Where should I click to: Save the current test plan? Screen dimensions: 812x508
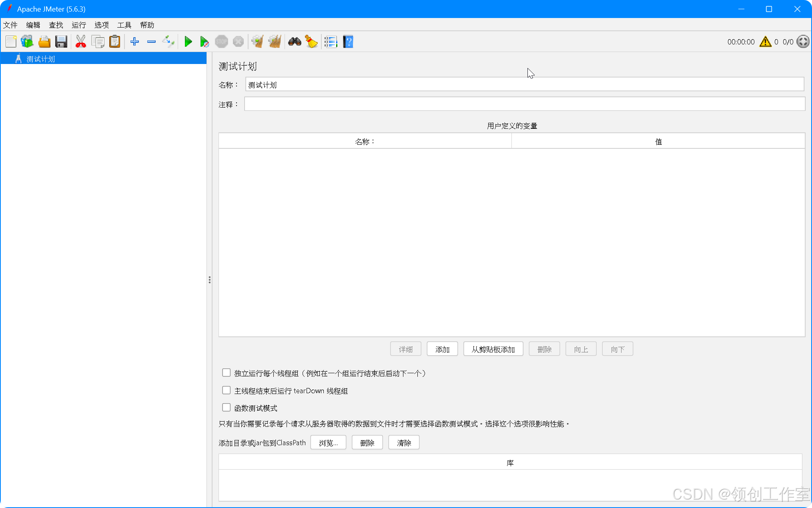[61, 41]
